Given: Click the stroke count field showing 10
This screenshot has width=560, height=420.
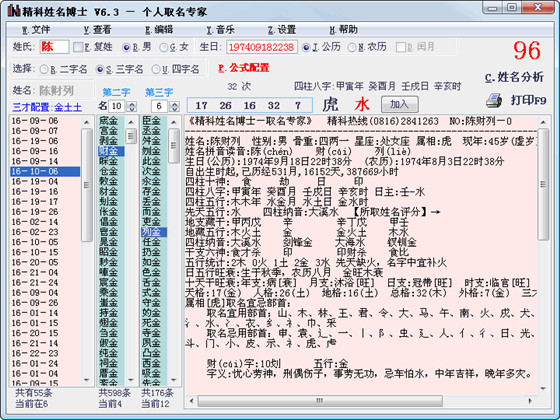Looking at the screenshot, I should pos(118,106).
